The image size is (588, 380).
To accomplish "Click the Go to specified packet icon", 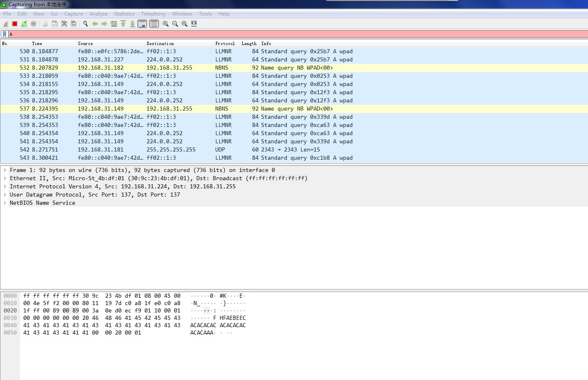I will point(114,24).
